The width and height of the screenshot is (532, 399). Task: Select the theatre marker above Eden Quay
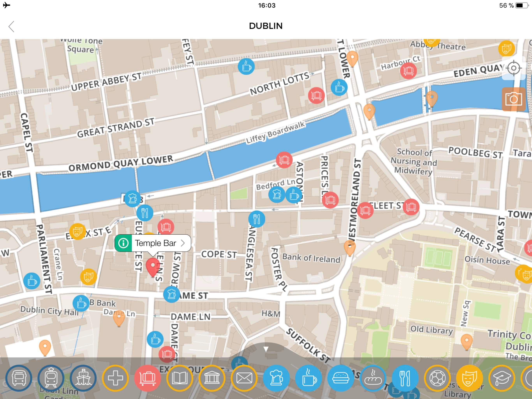(x=506, y=48)
